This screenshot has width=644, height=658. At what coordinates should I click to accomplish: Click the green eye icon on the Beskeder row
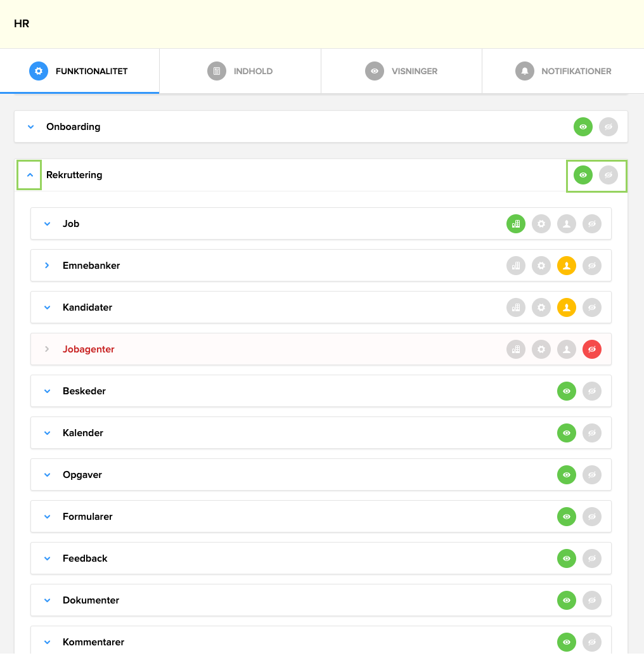(567, 391)
